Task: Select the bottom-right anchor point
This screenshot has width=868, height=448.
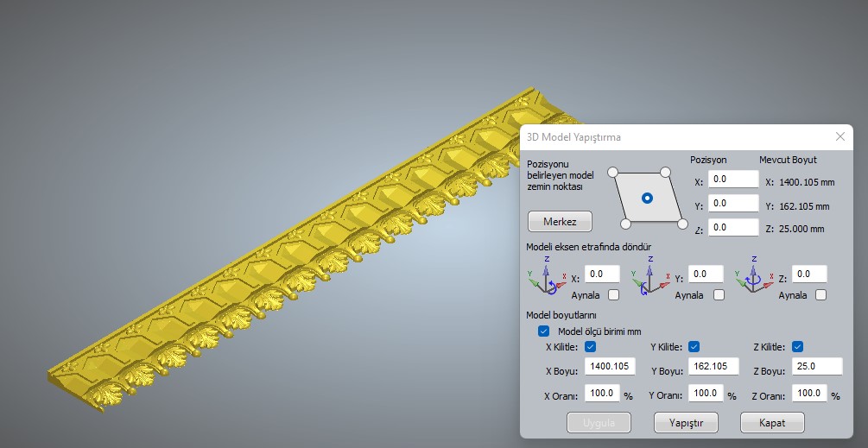Action: [x=681, y=224]
